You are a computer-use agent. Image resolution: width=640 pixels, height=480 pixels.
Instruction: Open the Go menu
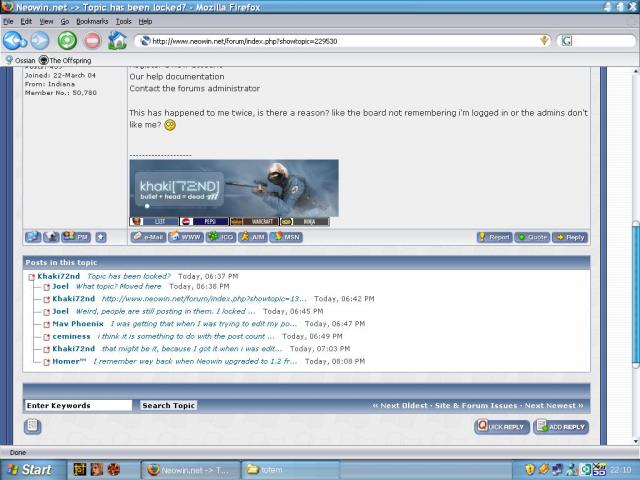pos(64,21)
